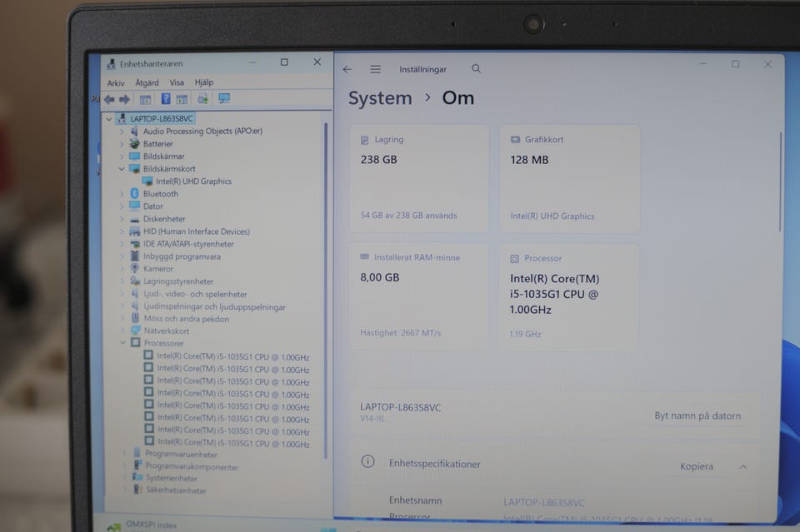Open the Installerat RAM-minne 8,00 GB card
Viewport: 800px width, 532px height.
[418, 296]
